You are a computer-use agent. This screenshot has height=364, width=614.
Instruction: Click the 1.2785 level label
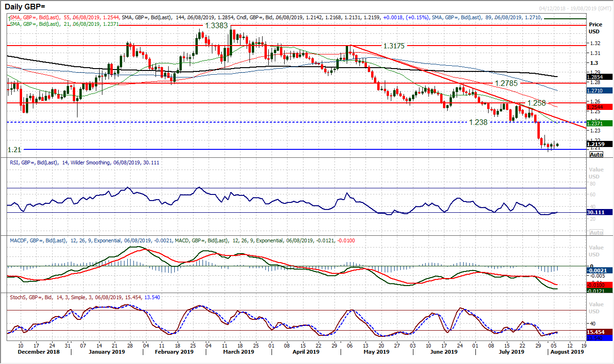coord(506,83)
